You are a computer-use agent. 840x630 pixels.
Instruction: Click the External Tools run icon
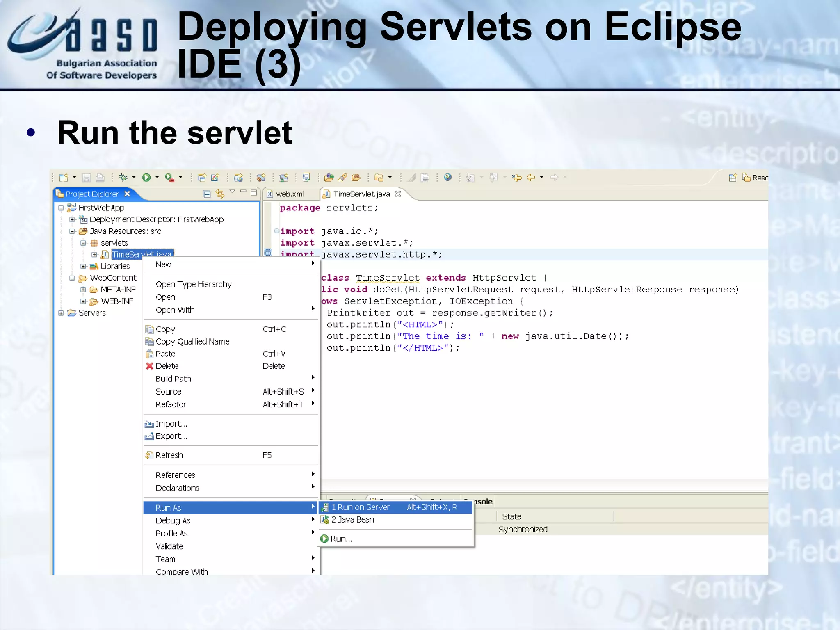click(x=169, y=177)
